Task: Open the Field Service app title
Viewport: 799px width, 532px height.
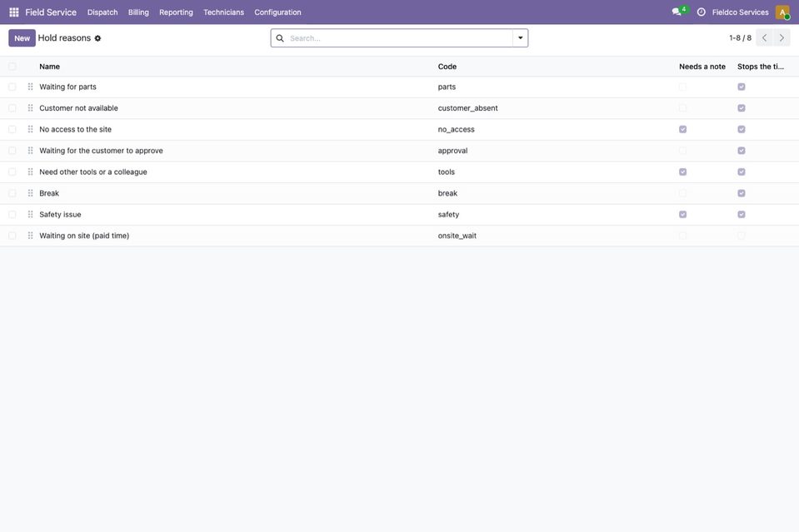Action: click(x=51, y=12)
